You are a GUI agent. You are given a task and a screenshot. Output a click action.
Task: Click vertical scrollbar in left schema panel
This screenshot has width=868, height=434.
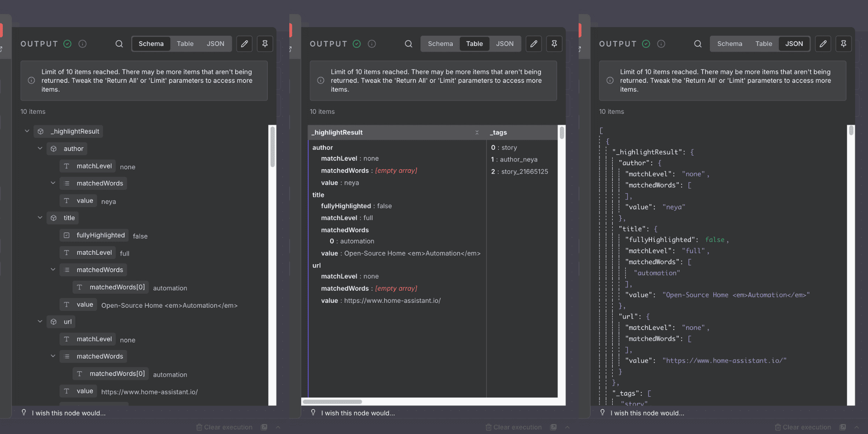[272, 147]
